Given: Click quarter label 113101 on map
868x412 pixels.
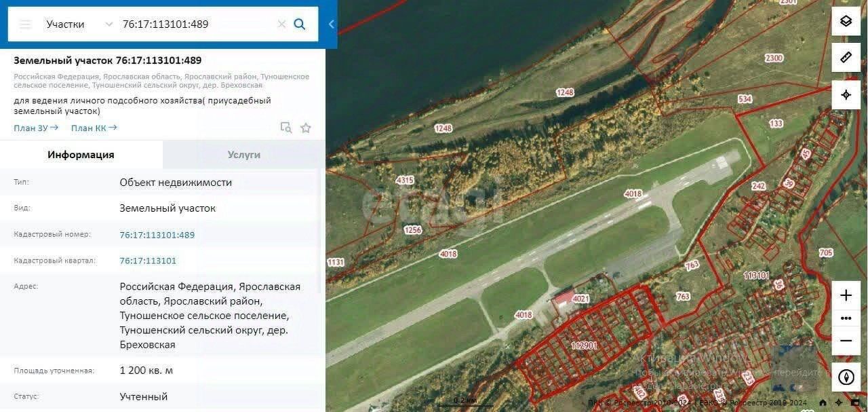Looking at the screenshot, I should click(x=756, y=276).
